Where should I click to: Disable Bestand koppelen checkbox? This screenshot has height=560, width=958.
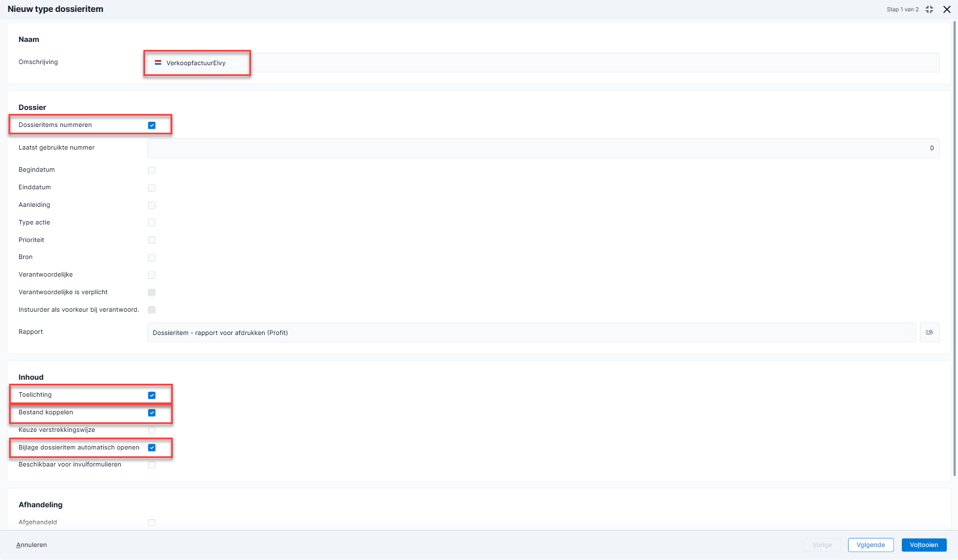(152, 413)
